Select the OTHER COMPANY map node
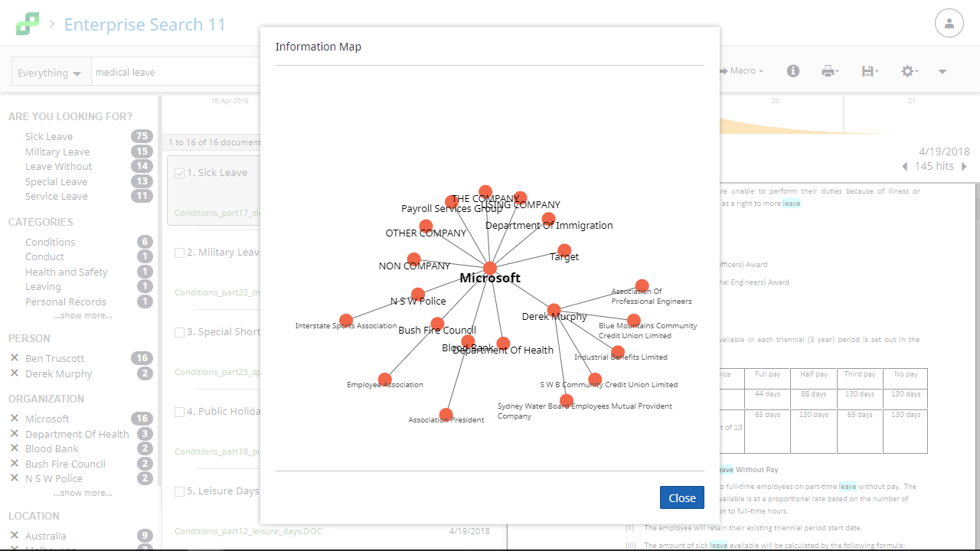 click(426, 227)
